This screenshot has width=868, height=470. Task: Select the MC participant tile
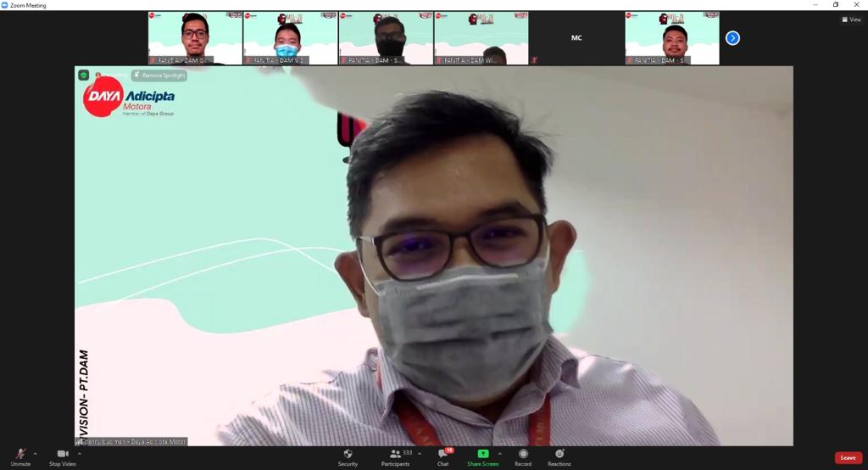[x=576, y=37]
